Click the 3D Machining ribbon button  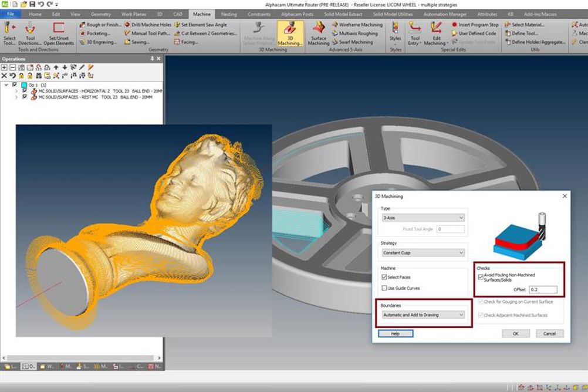pos(290,33)
